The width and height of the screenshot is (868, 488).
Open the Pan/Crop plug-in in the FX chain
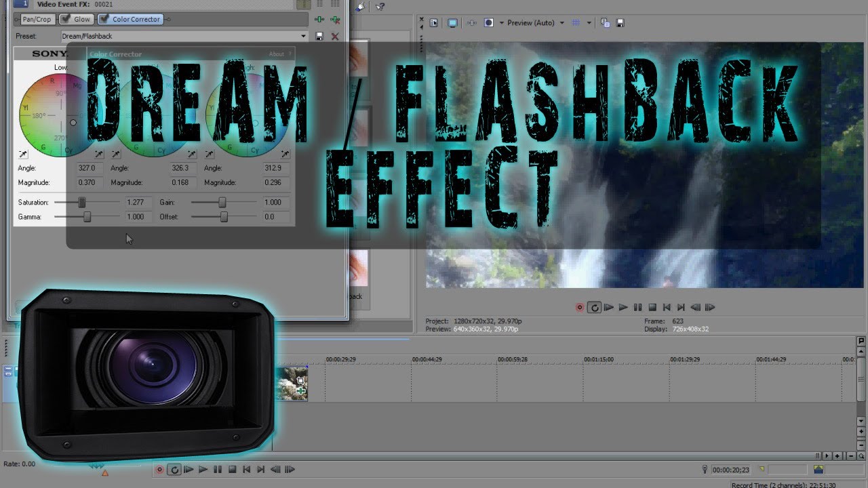point(37,19)
